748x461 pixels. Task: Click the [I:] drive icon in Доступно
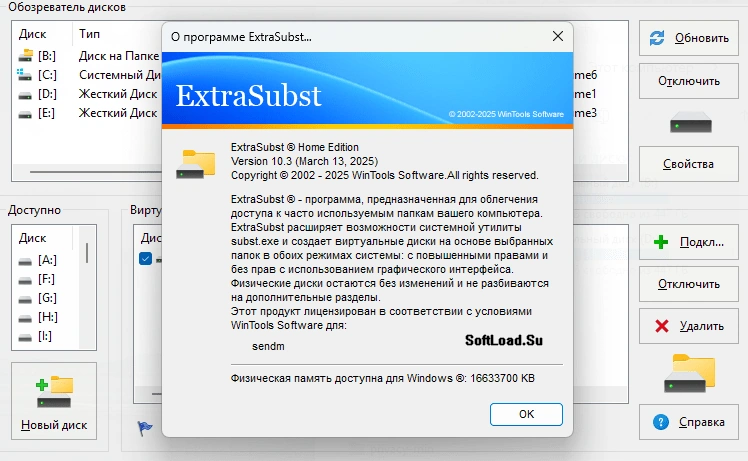(x=25, y=338)
